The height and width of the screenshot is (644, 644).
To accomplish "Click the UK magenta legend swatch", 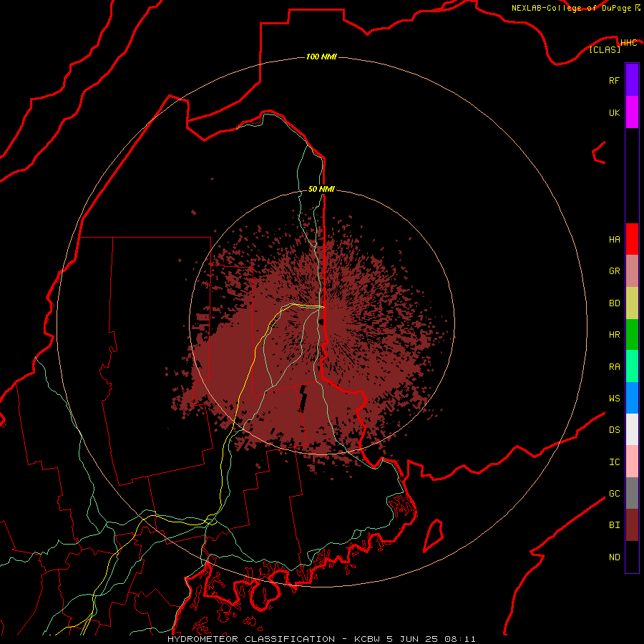I will click(x=632, y=112).
